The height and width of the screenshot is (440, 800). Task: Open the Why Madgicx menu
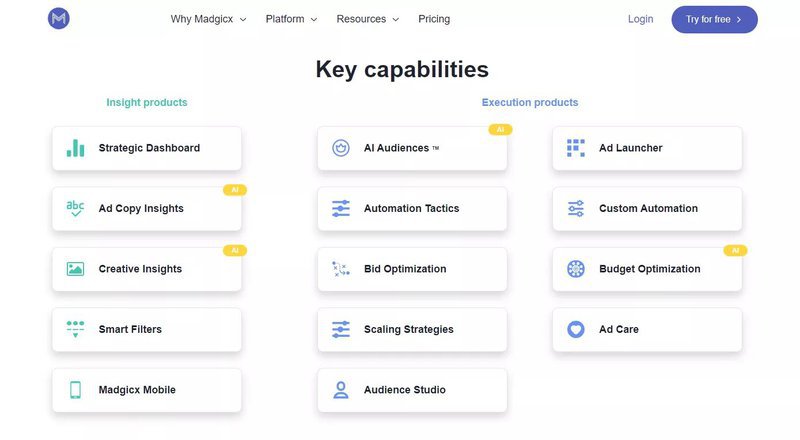pos(209,19)
